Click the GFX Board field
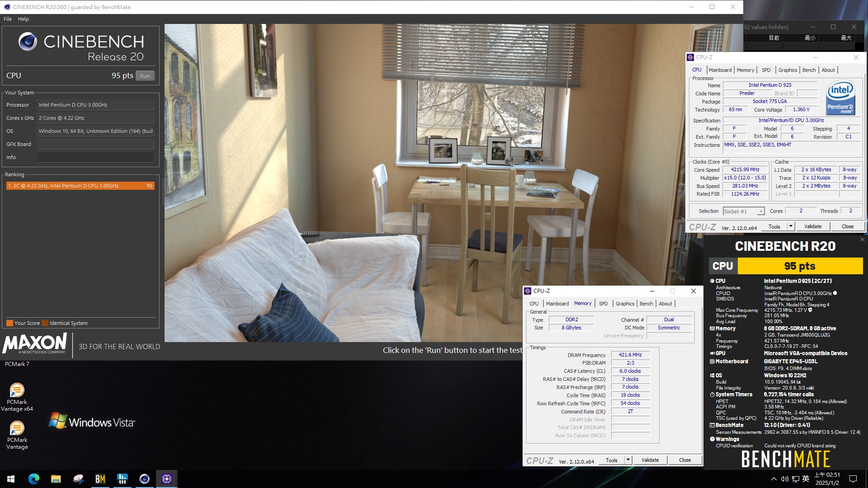 [95, 144]
